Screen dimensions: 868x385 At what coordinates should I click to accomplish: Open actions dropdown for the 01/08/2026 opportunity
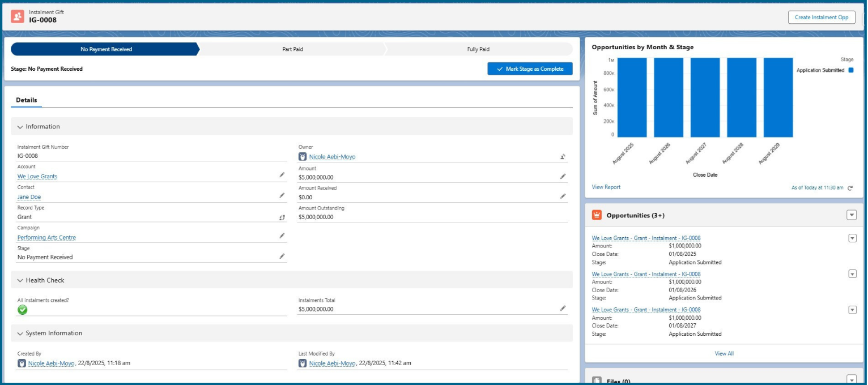click(x=852, y=274)
